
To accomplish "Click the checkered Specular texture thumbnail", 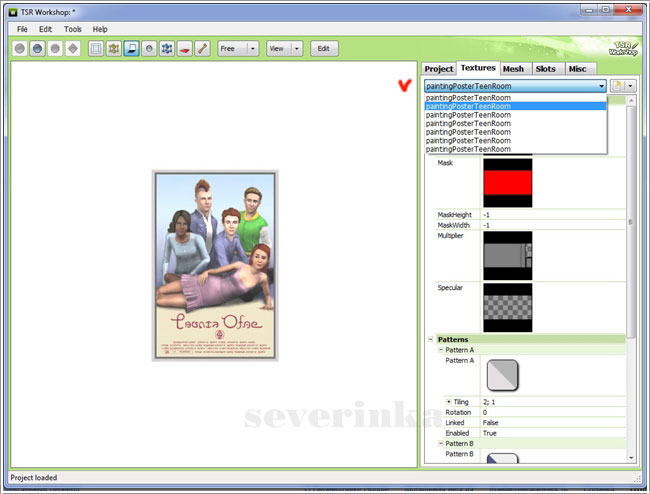I will pyautogui.click(x=508, y=308).
